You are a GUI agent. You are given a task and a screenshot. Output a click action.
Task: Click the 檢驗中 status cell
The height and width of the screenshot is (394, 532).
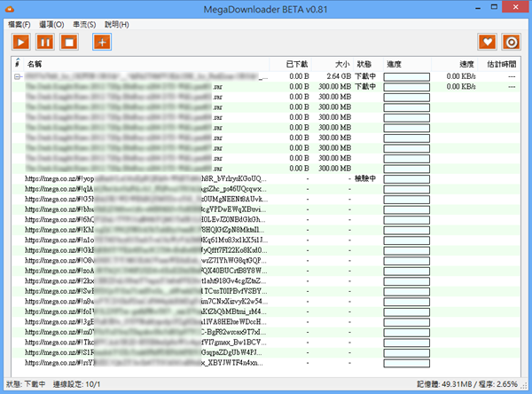[x=365, y=178]
